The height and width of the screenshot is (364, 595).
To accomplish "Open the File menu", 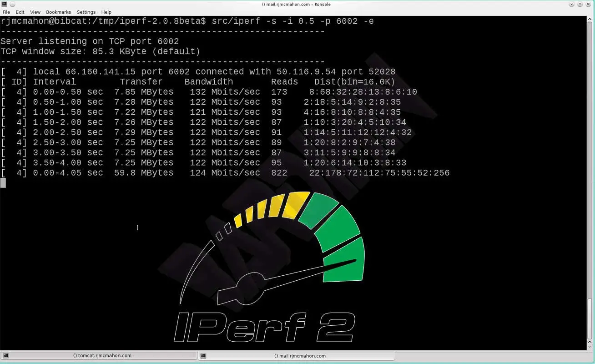I will tap(6, 12).
